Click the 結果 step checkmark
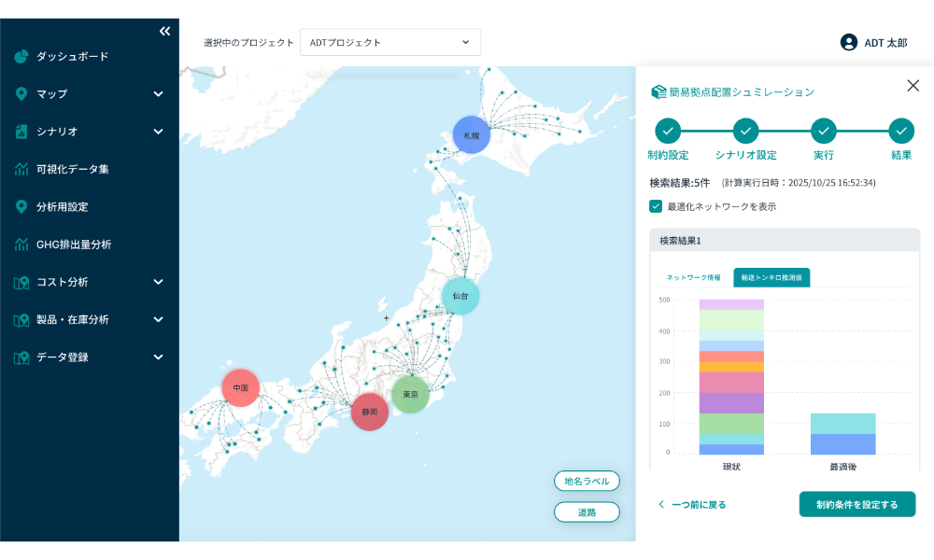Image resolution: width=934 pixels, height=560 pixels. (901, 132)
